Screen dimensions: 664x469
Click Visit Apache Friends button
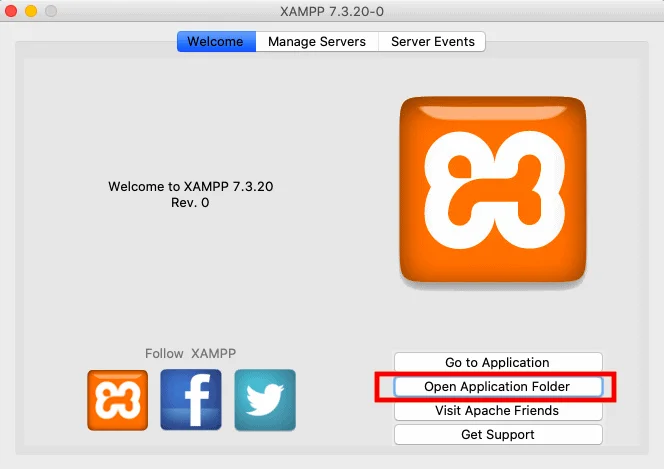498,411
